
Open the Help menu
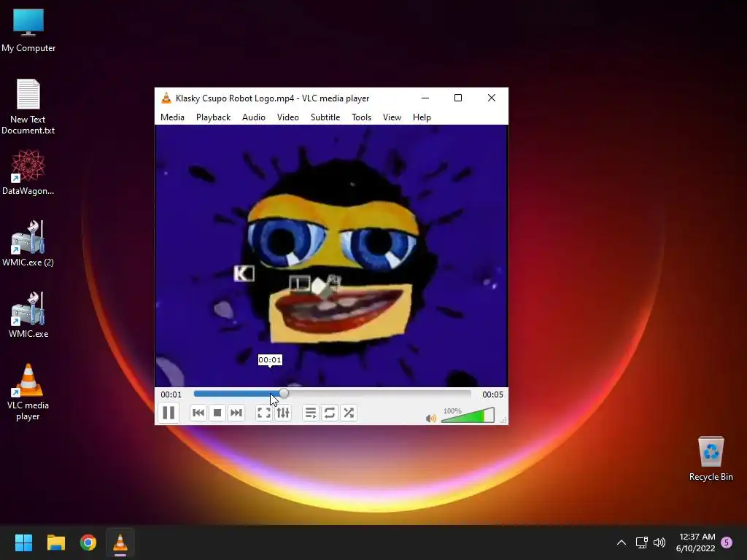point(422,117)
